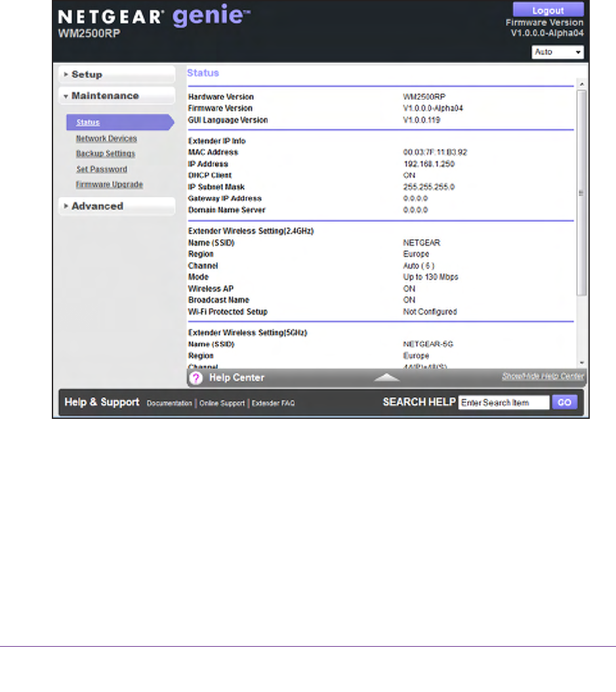Click the Broadcast Name label
This screenshot has width=616, height=692.
tap(218, 300)
